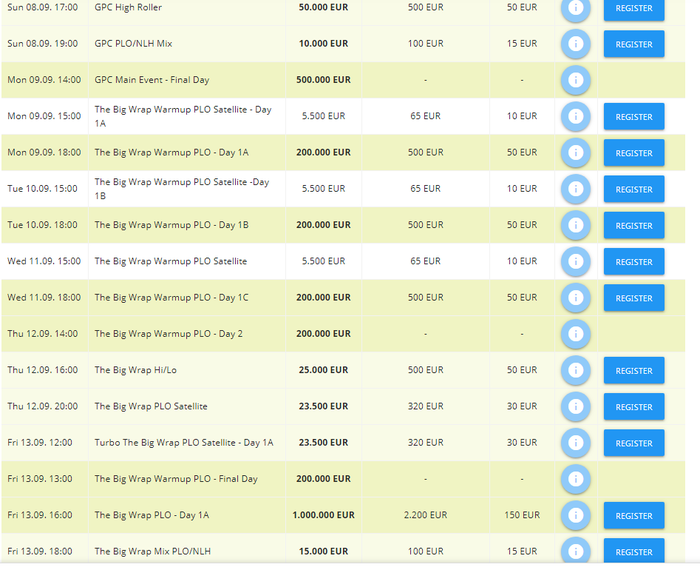Click the 150 EUR fee value
Screen dimensions: 700x570
(522, 515)
